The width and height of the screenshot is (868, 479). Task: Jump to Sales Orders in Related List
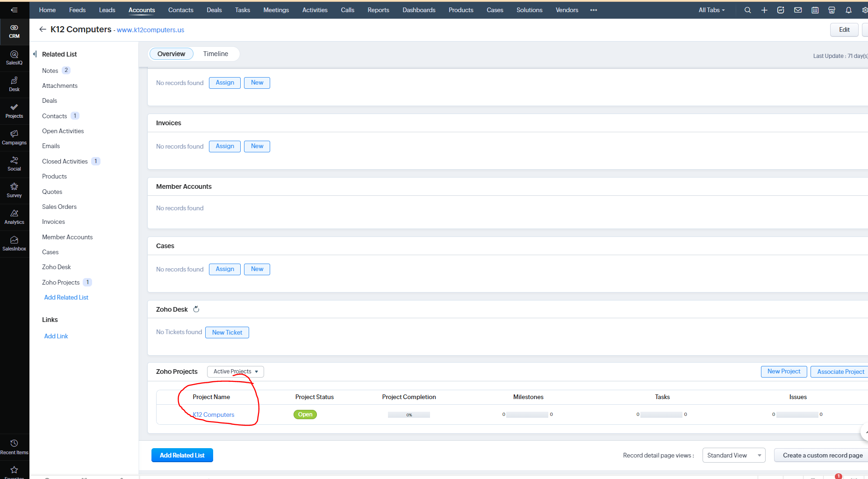[59, 207]
